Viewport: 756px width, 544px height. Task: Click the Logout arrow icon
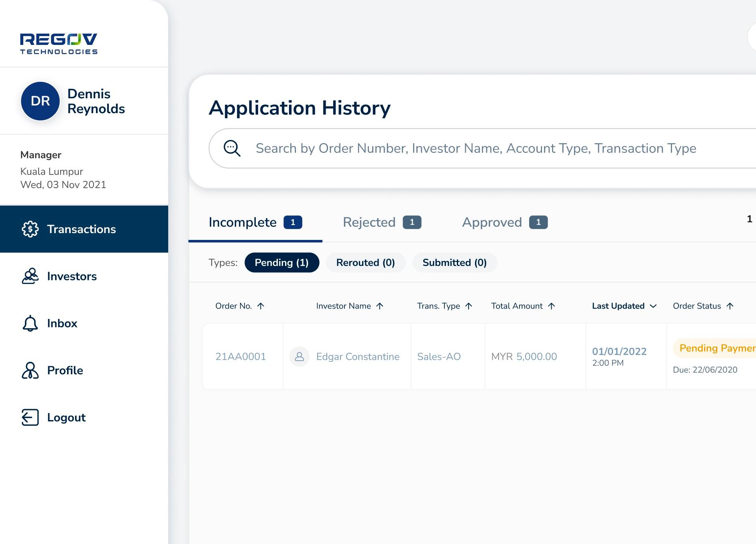tap(30, 417)
